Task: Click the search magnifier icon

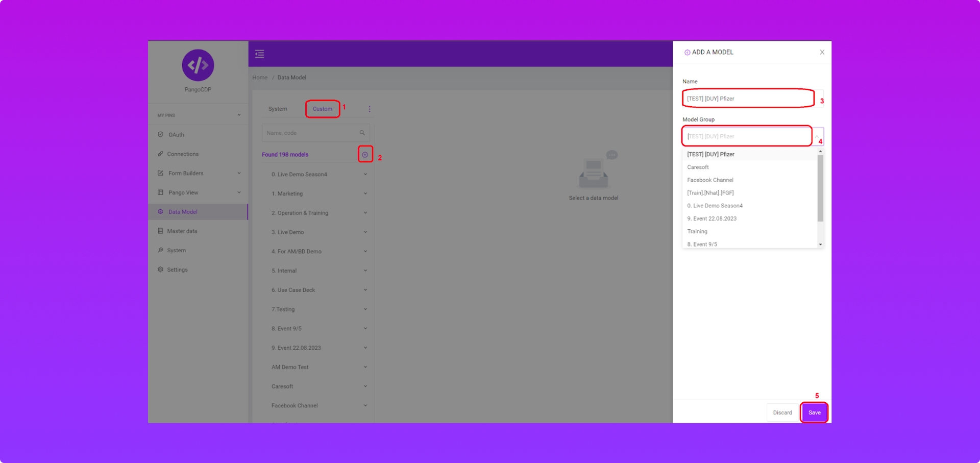Action: tap(362, 133)
